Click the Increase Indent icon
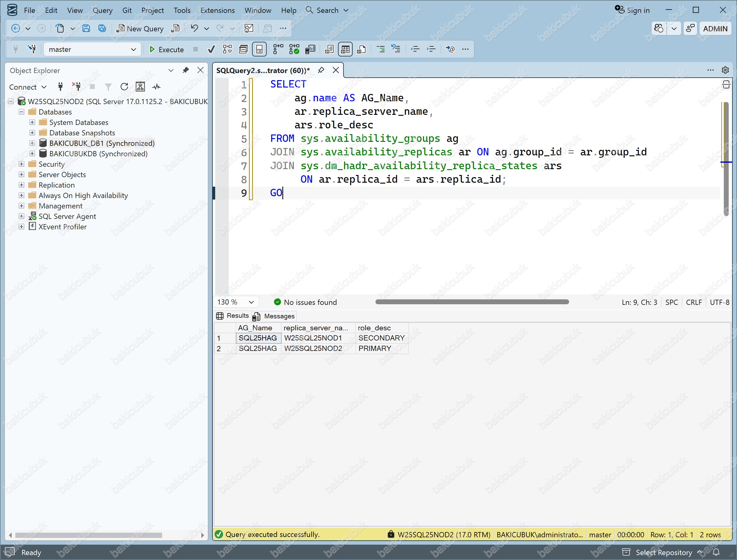Image resolution: width=737 pixels, height=560 pixels. pos(431,50)
